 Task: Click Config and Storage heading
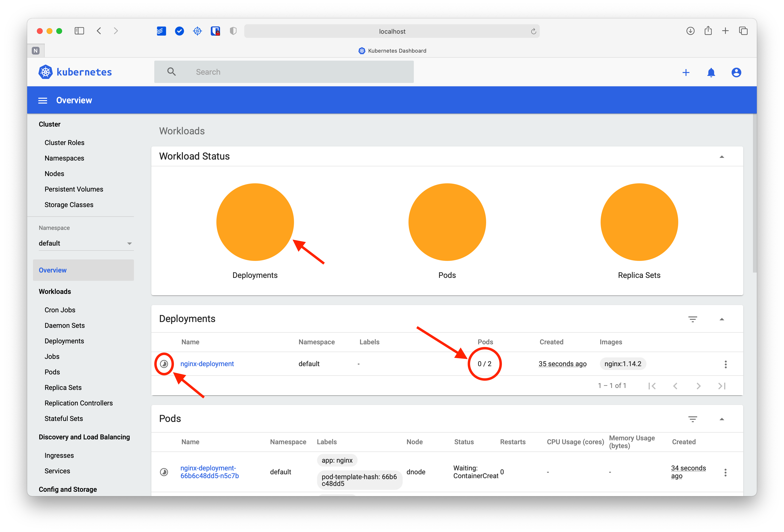(67, 489)
